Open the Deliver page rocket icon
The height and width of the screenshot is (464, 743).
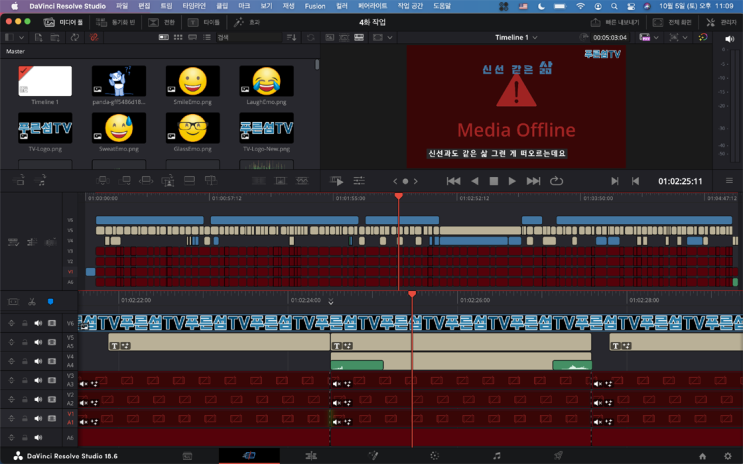point(558,455)
